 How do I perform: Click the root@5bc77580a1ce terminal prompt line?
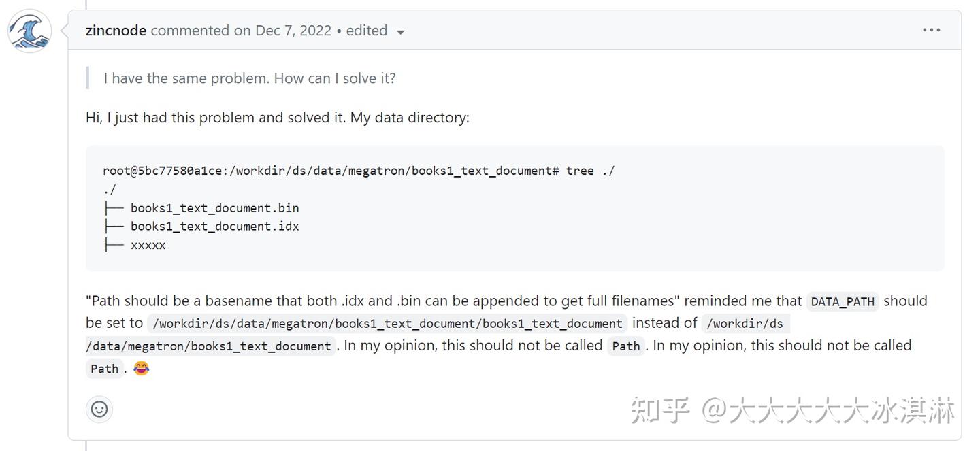(359, 171)
